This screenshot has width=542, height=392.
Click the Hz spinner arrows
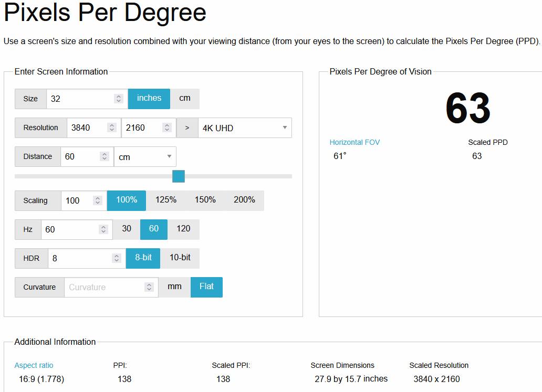103,229
